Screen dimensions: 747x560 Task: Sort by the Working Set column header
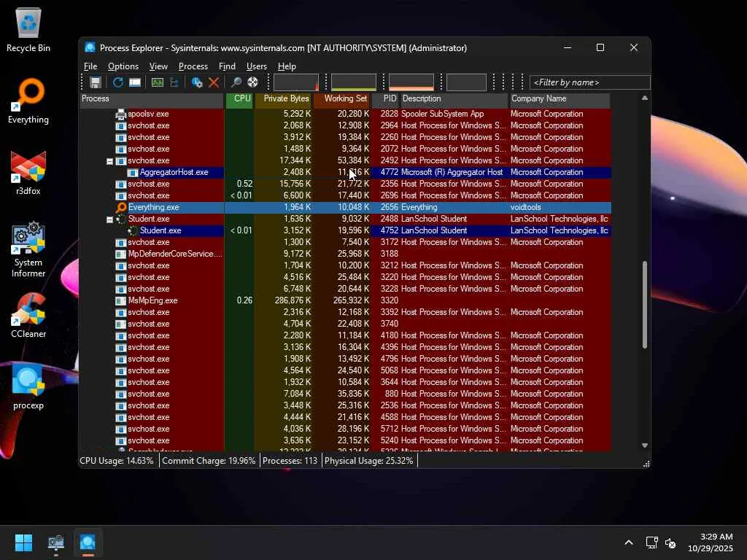click(341, 99)
